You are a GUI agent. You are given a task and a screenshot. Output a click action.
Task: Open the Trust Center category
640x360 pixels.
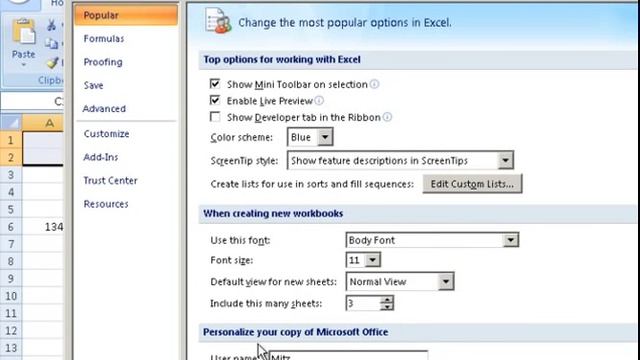[x=110, y=180]
